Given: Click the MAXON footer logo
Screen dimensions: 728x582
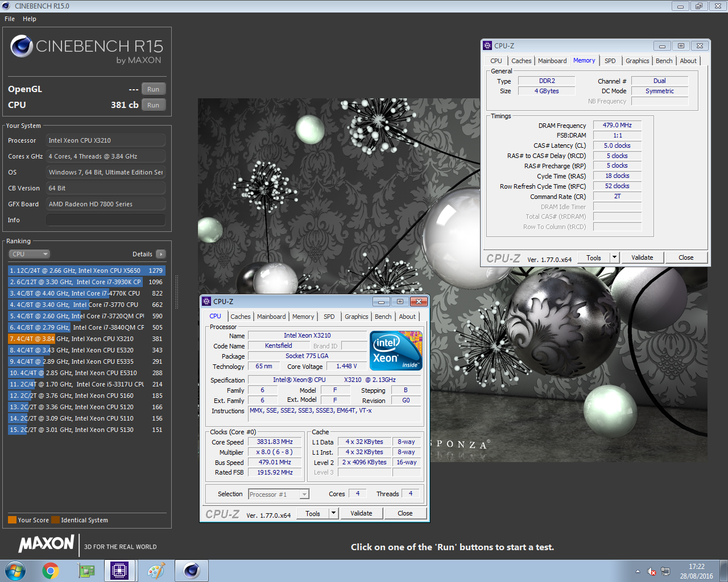Looking at the screenshot, I should (47, 544).
